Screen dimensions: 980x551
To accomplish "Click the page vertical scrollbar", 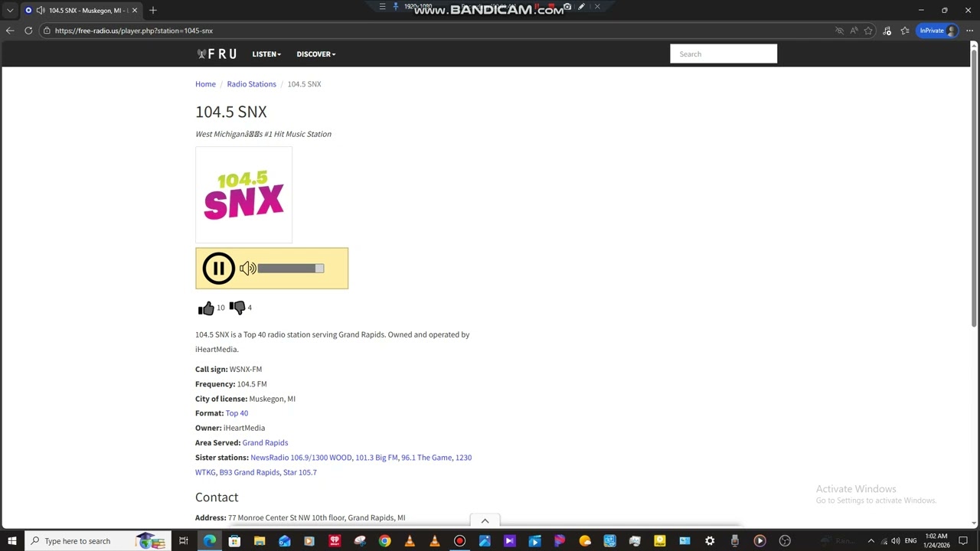I will pyautogui.click(x=974, y=187).
